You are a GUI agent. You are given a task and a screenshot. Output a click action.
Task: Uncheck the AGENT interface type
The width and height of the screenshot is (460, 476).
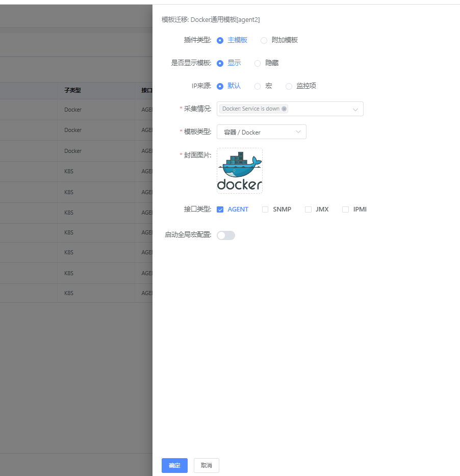(x=220, y=209)
